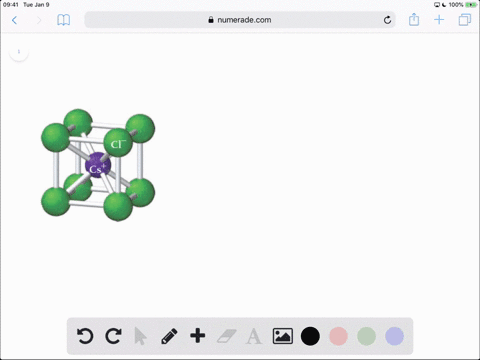
Task: Tap the 09:41 clock in status bar
Action: tap(11, 5)
